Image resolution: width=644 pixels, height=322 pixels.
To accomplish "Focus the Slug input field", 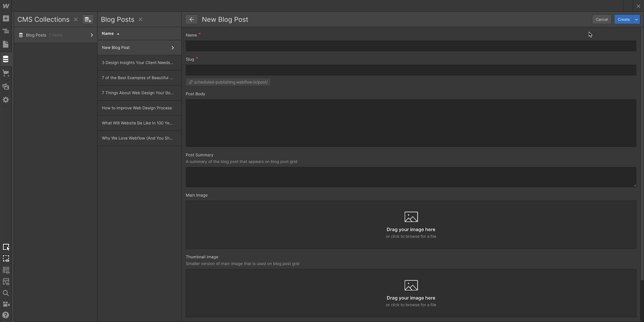I will [x=411, y=70].
